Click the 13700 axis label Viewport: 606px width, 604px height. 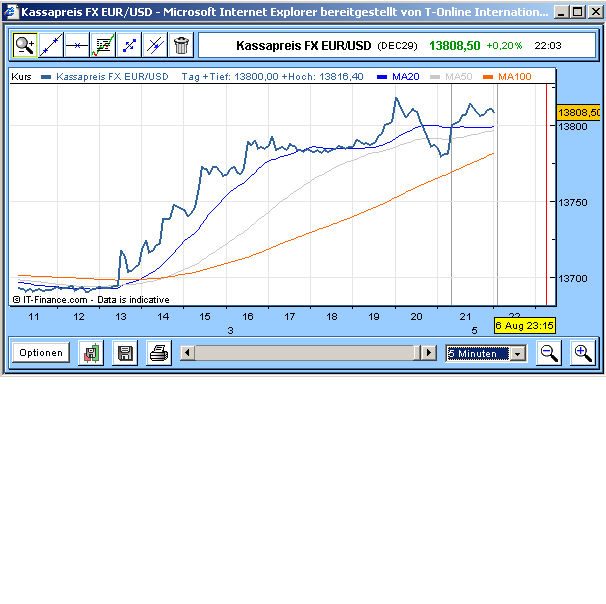573,278
